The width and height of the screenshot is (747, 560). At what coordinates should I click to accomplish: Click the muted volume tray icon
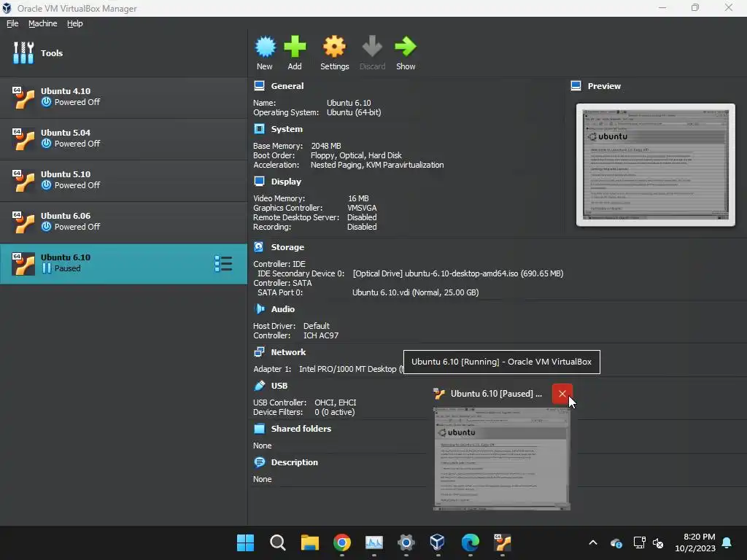(x=659, y=542)
